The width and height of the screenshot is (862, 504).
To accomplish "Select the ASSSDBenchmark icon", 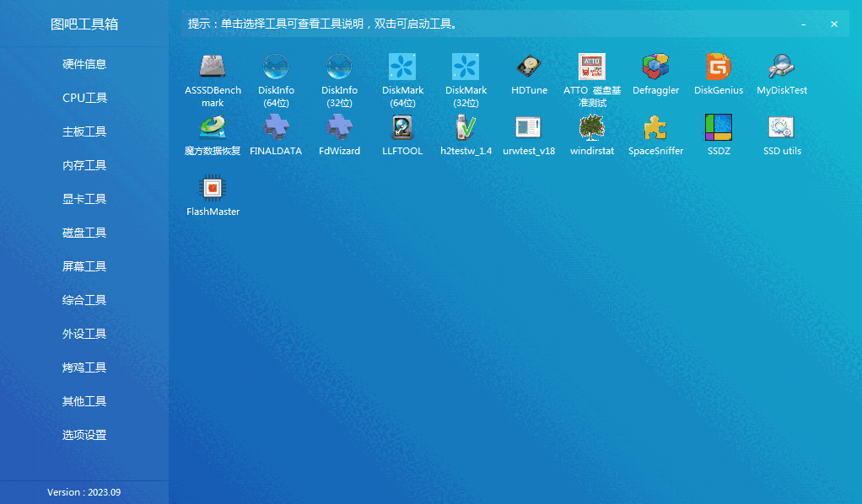I will coord(213,72).
